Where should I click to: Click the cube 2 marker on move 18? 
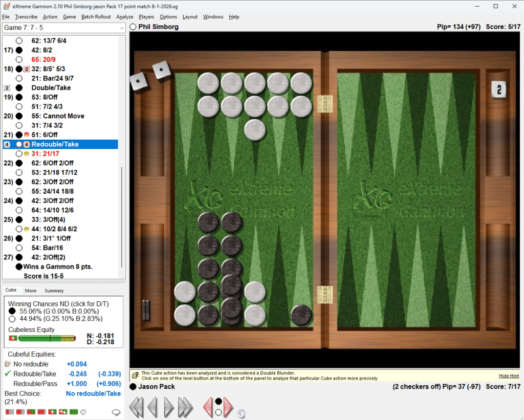[x=27, y=69]
